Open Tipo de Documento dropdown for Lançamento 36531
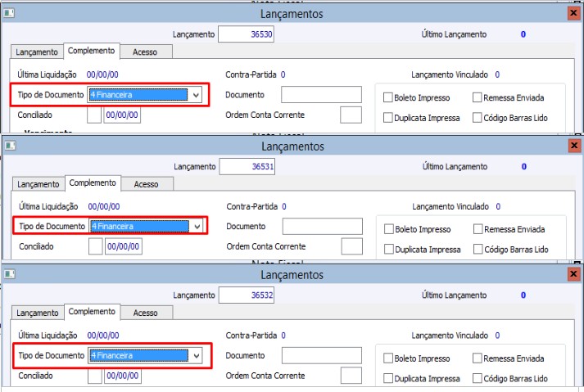The width and height of the screenshot is (584, 392). pos(195,226)
